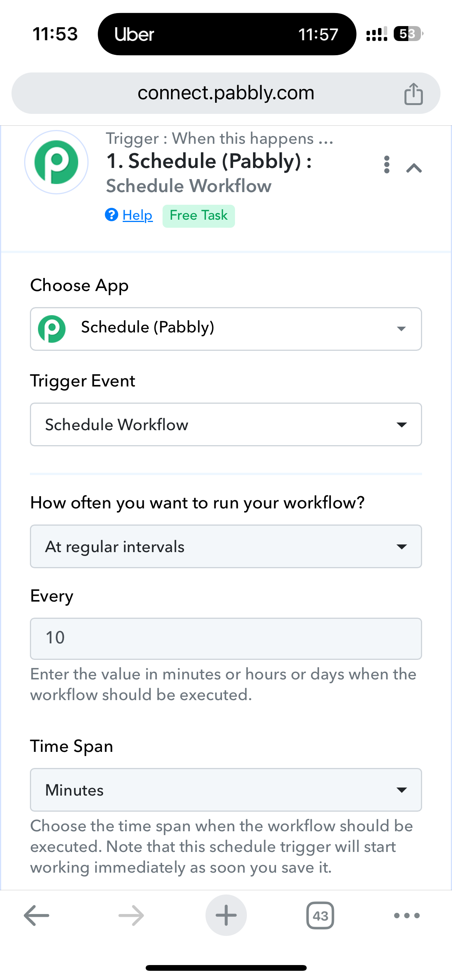Tap the browser forward arrow

pyautogui.click(x=131, y=916)
